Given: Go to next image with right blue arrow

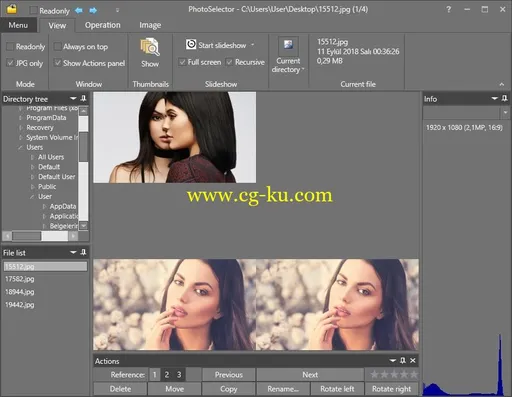Looking at the screenshot, I should tap(93, 10).
